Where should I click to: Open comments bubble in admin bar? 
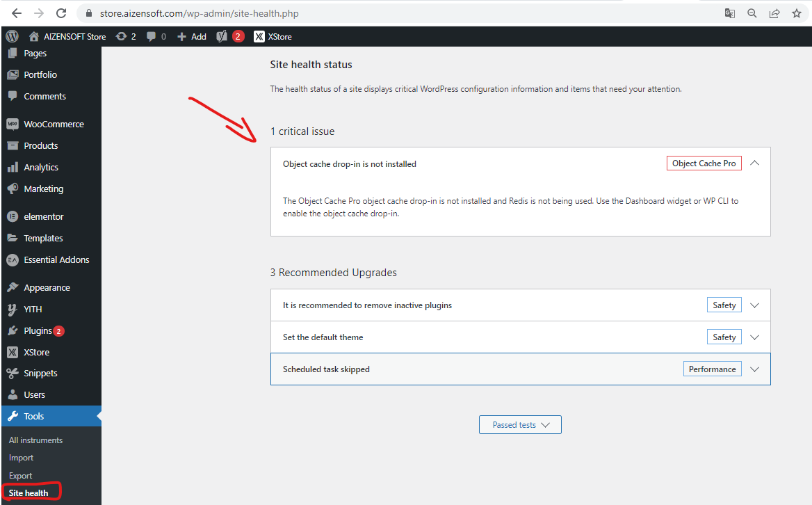pyautogui.click(x=156, y=36)
